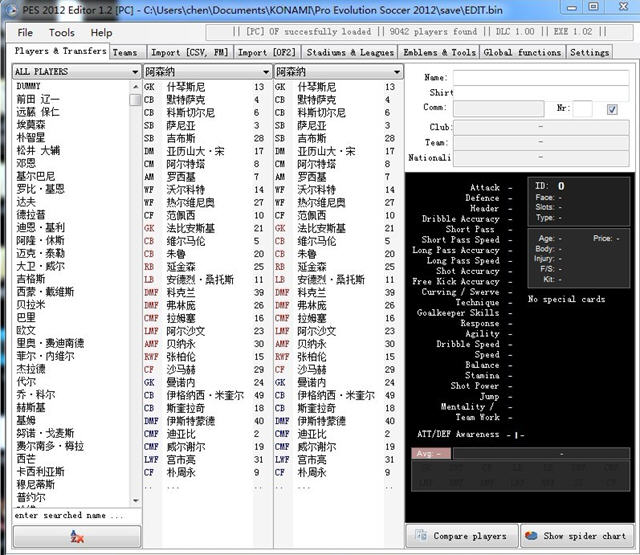Click the A-Z sort icon button
This screenshot has width=640, height=555.
point(77,536)
